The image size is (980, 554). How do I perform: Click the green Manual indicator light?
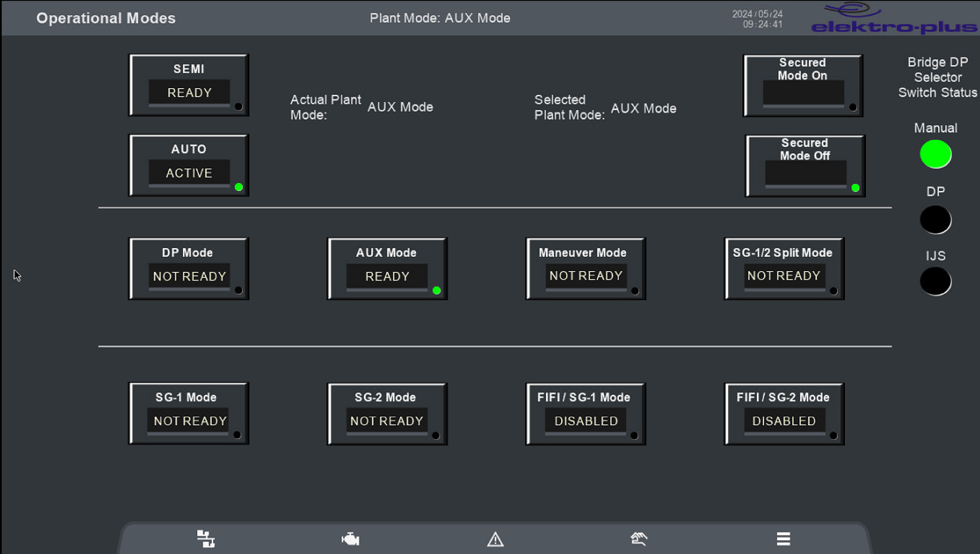[x=935, y=154]
